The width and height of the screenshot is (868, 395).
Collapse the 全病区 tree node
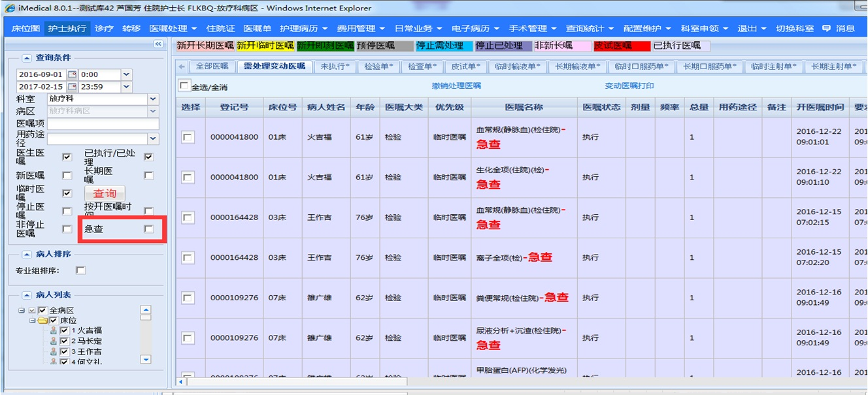(22, 311)
